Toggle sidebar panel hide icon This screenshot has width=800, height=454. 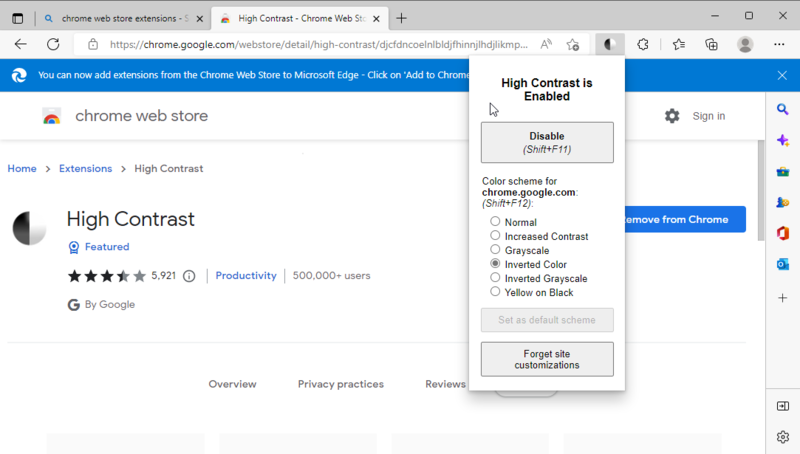[x=783, y=406]
